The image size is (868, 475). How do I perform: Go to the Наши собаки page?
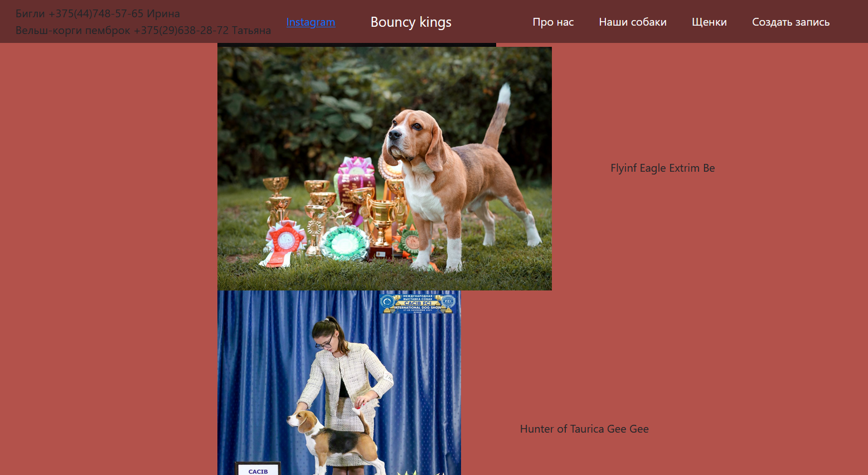pyautogui.click(x=633, y=22)
